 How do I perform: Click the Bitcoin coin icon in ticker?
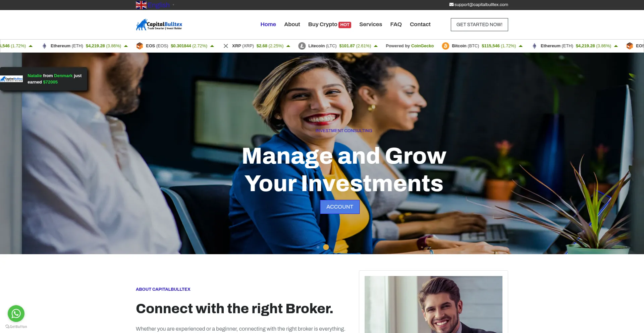pos(445,46)
